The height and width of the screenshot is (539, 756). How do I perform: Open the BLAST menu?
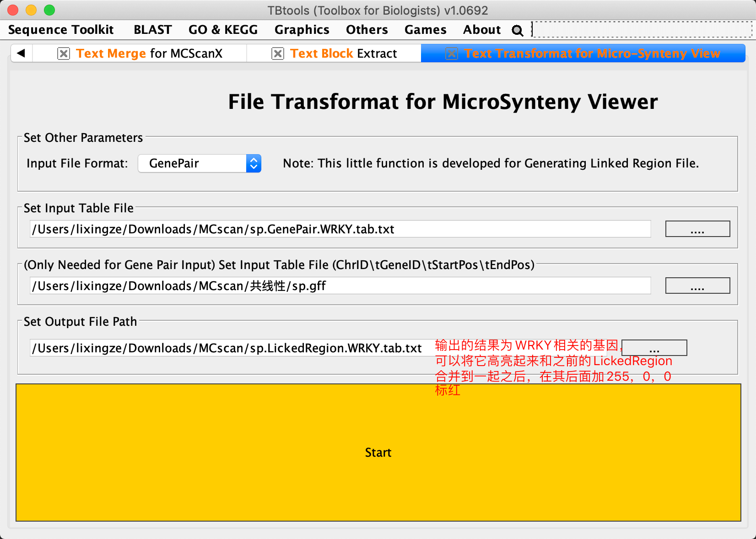click(153, 30)
